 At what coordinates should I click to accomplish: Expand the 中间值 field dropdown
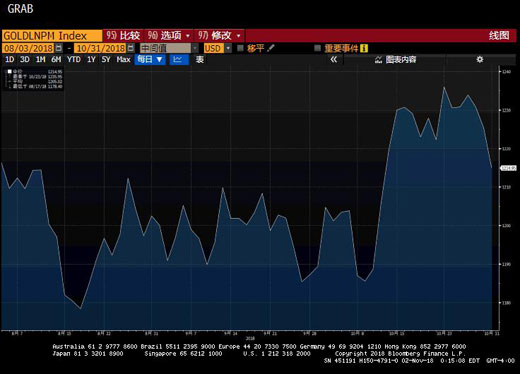point(195,48)
